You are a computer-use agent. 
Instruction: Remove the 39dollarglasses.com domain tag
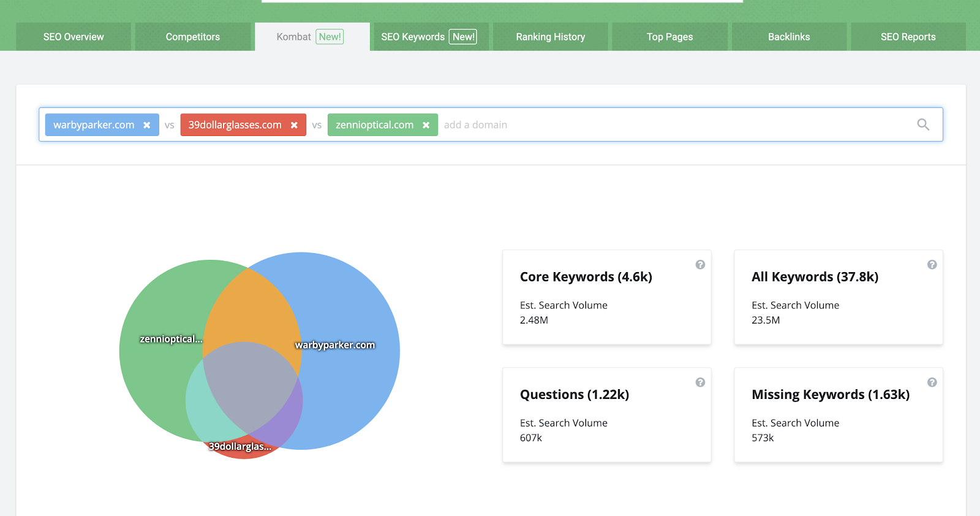pos(294,125)
